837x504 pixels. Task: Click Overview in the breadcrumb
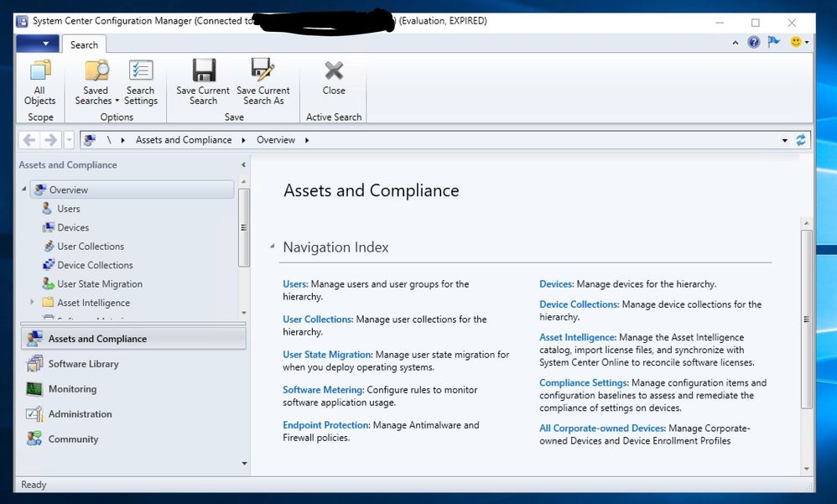click(x=276, y=140)
